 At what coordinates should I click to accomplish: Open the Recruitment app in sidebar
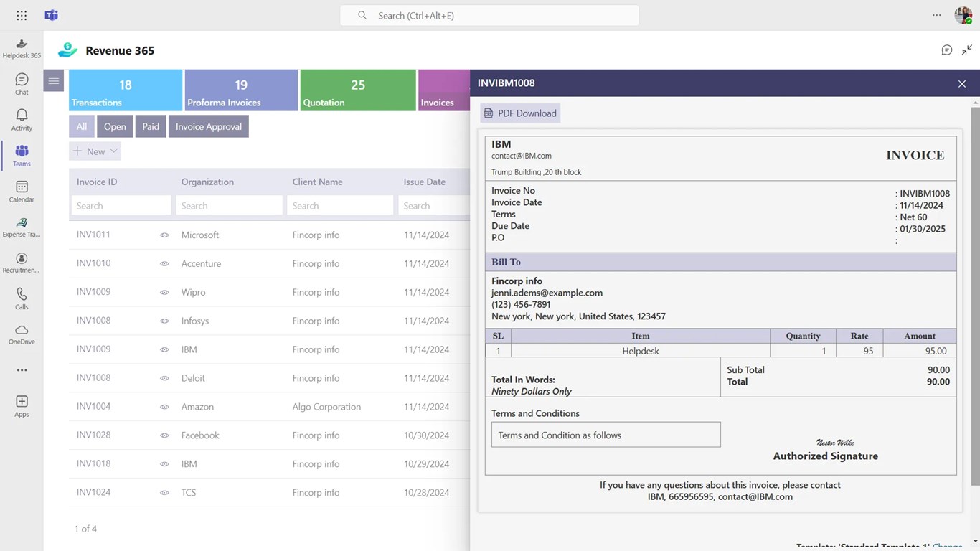(x=22, y=263)
